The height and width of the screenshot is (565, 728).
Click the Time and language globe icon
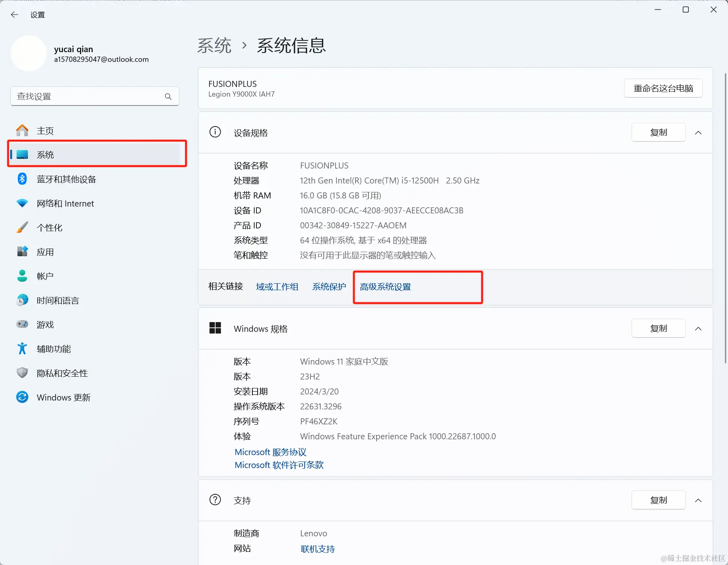click(22, 300)
